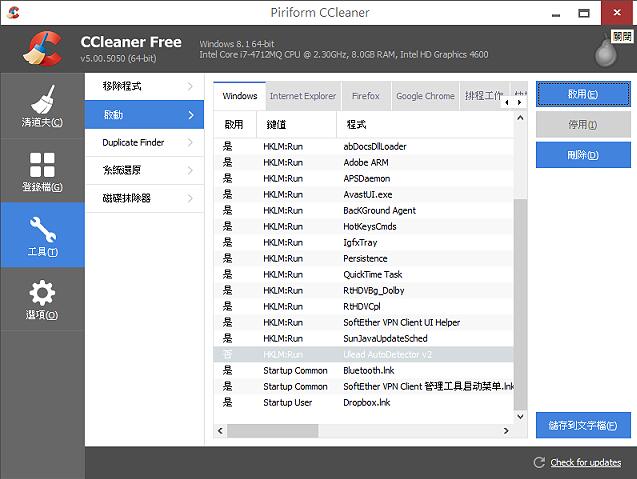Open 移除程式 uninstall menu item

click(x=144, y=86)
